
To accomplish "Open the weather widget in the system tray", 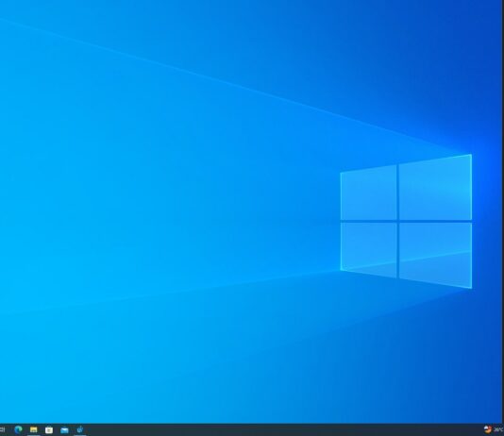I will point(494,429).
